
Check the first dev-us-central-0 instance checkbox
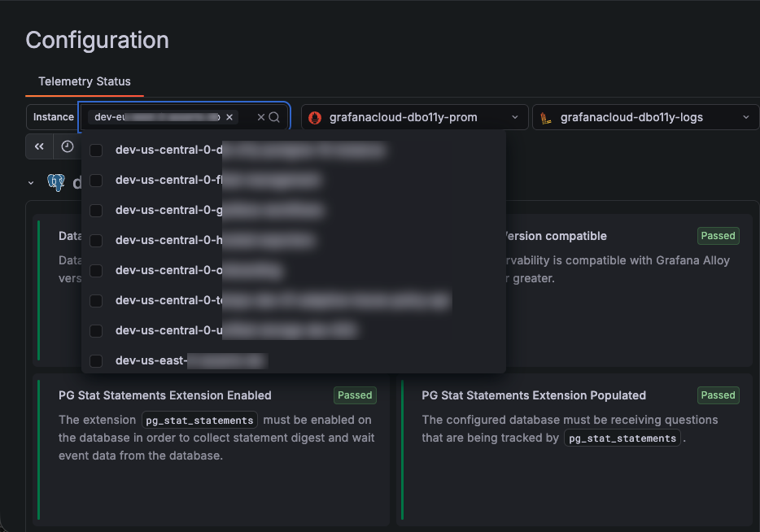coord(95,150)
